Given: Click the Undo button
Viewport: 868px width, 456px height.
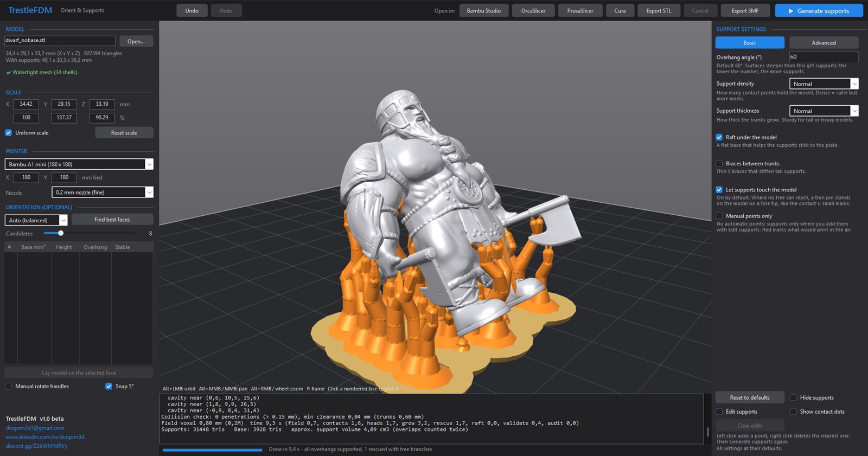Looking at the screenshot, I should point(192,11).
